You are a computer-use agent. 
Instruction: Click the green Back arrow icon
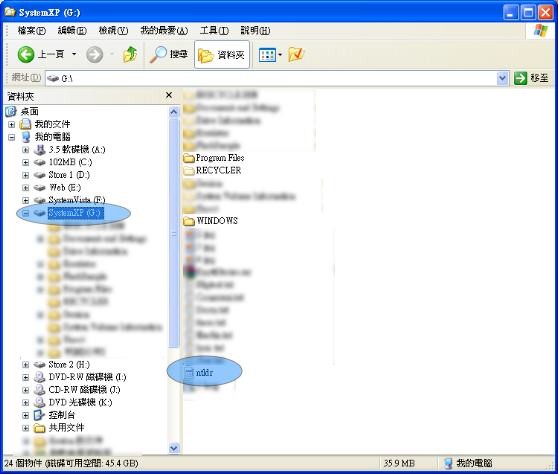point(26,54)
